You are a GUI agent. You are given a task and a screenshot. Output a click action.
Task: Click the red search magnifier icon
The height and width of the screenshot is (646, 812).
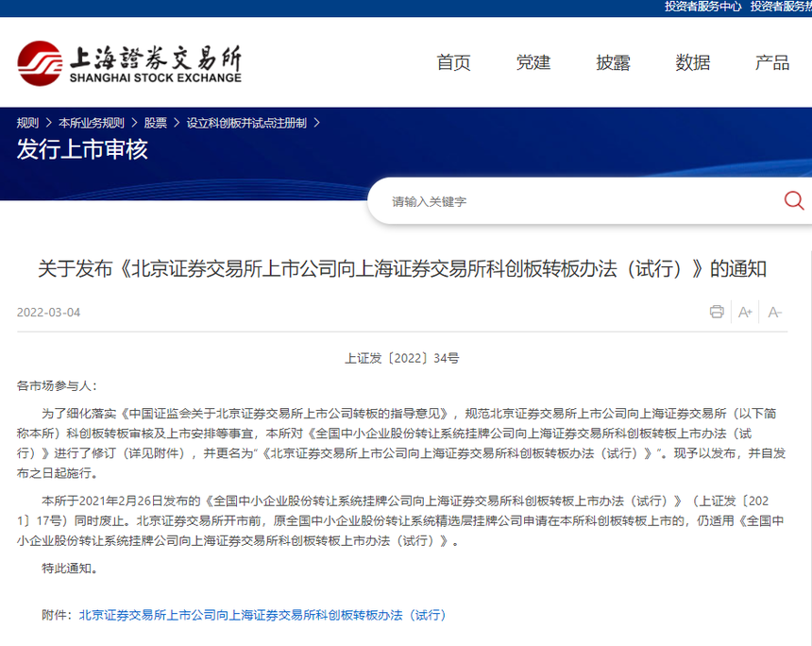[794, 200]
